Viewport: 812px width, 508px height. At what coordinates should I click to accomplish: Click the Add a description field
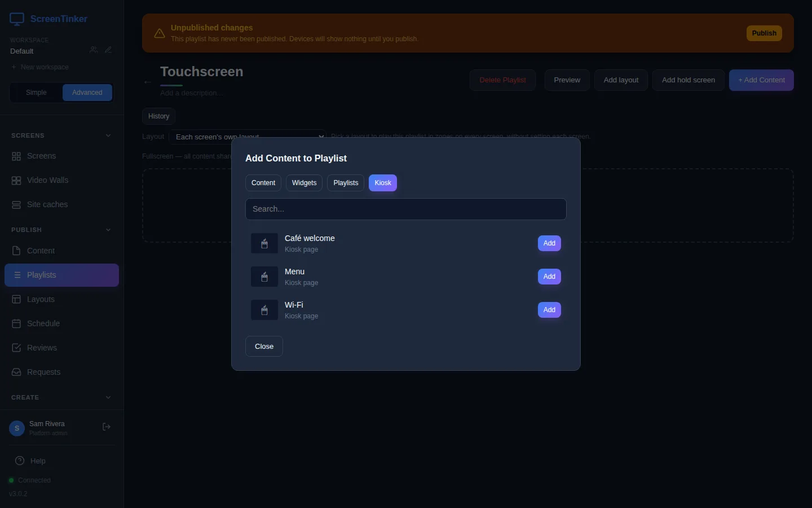191,93
